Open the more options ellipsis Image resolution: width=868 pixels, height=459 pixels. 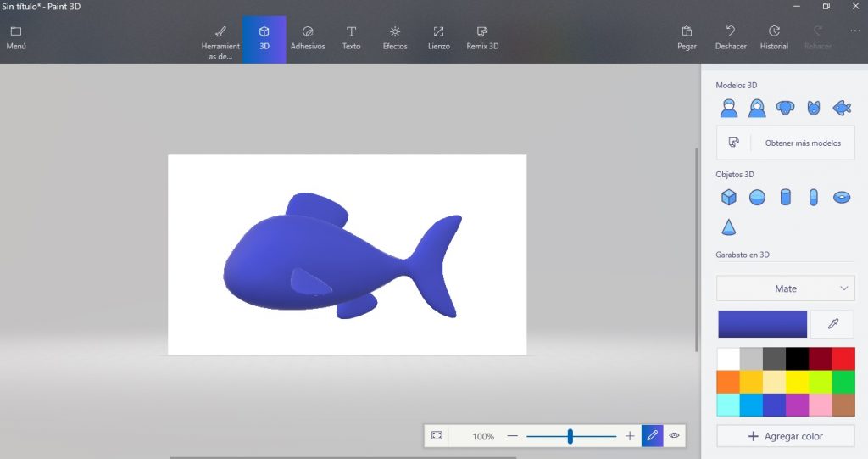coord(854,31)
